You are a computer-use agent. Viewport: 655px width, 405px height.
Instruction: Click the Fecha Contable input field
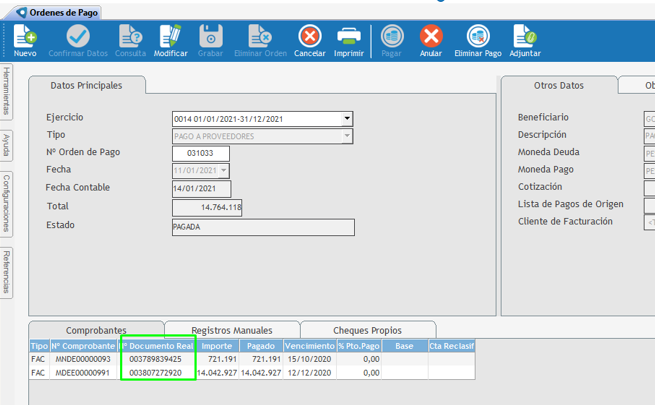pyautogui.click(x=201, y=188)
